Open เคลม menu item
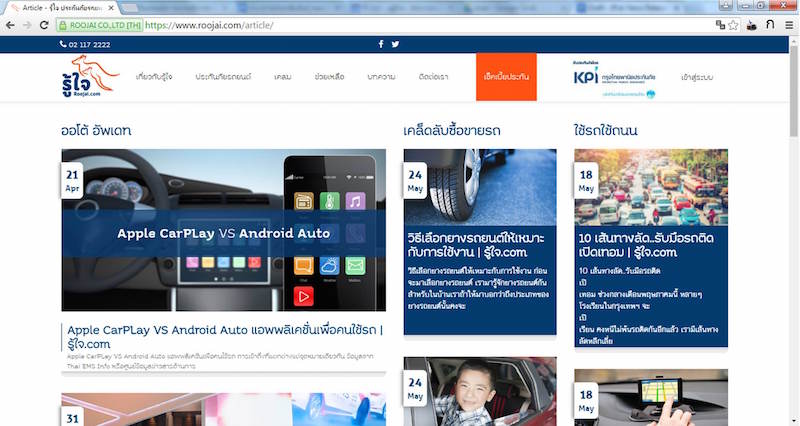This screenshot has width=800, height=426. click(x=283, y=77)
